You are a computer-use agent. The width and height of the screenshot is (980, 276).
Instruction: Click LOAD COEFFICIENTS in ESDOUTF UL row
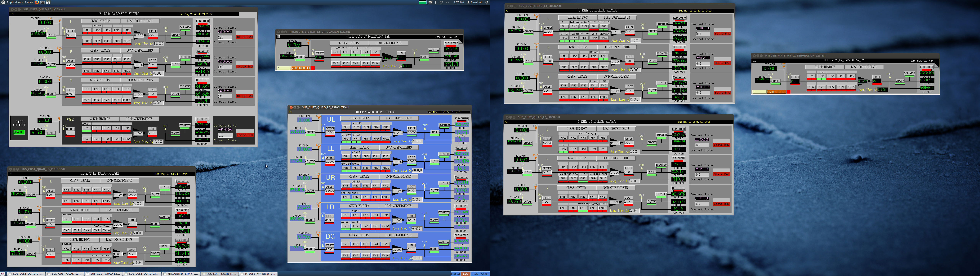pyautogui.click(x=399, y=118)
